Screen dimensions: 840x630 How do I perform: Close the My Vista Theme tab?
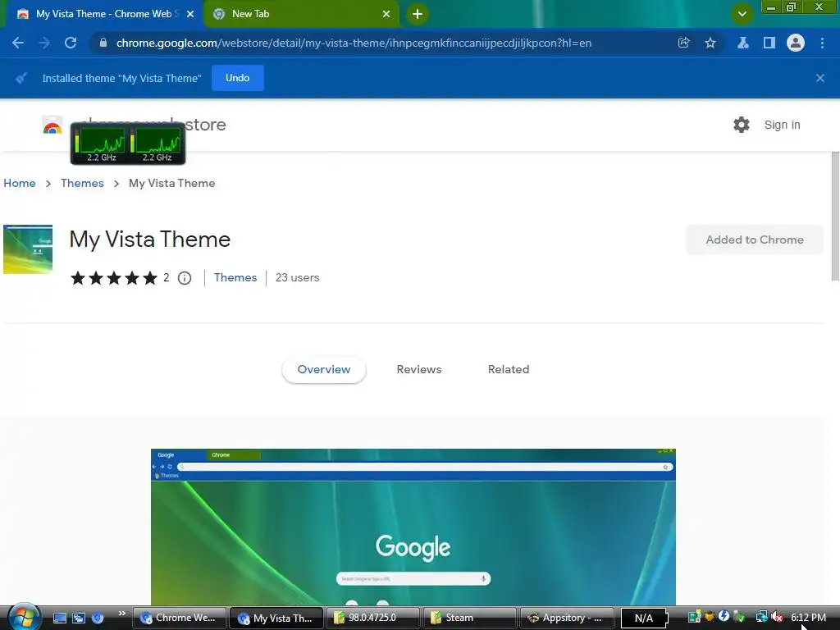(x=190, y=14)
